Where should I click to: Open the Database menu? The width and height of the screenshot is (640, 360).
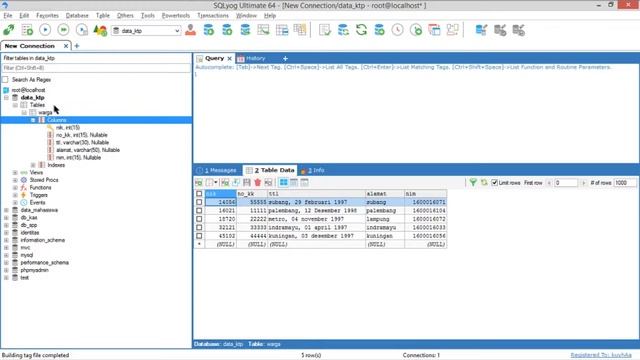tap(77, 16)
